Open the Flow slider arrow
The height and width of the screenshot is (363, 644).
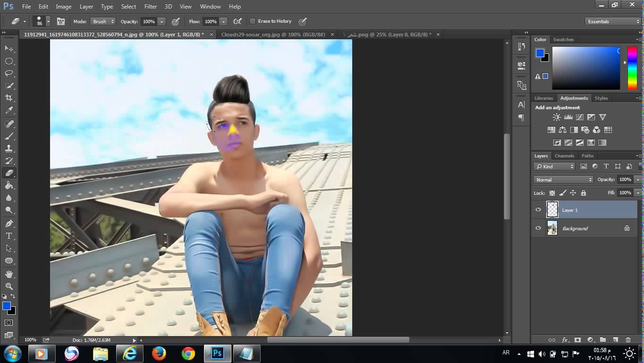[223, 21]
